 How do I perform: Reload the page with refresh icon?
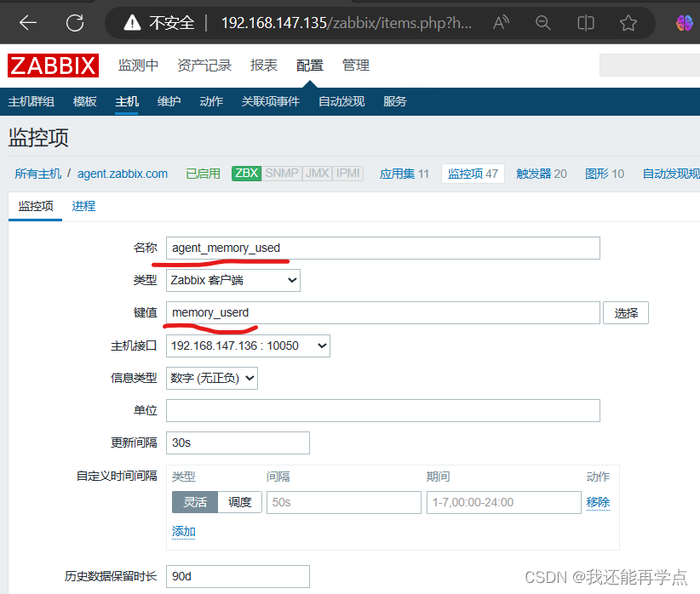coord(75,23)
